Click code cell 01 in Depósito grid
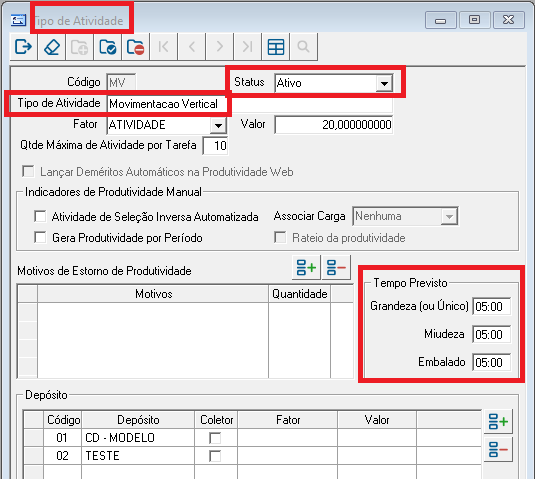 coord(62,438)
